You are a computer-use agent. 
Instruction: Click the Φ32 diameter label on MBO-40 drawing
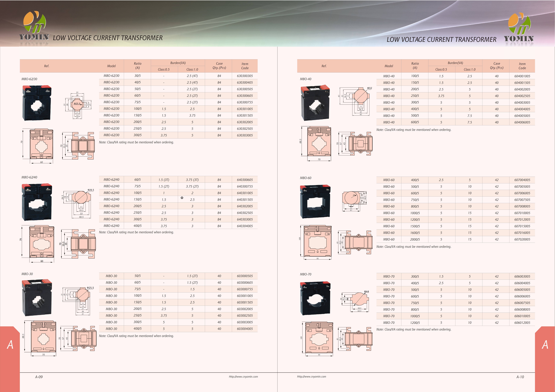[x=370, y=88]
